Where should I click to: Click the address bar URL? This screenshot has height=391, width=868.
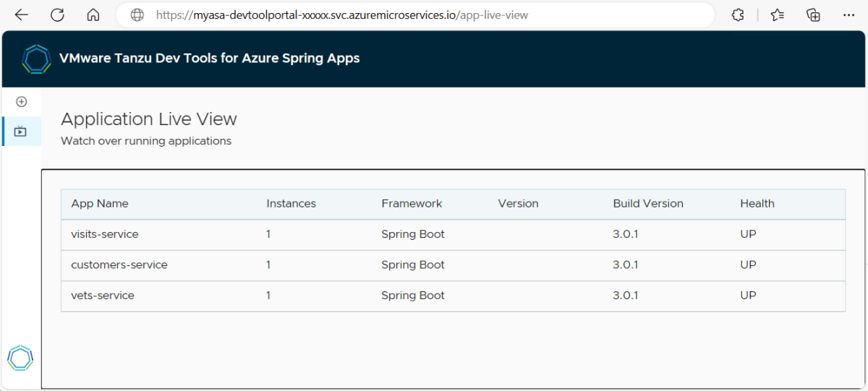tap(341, 15)
